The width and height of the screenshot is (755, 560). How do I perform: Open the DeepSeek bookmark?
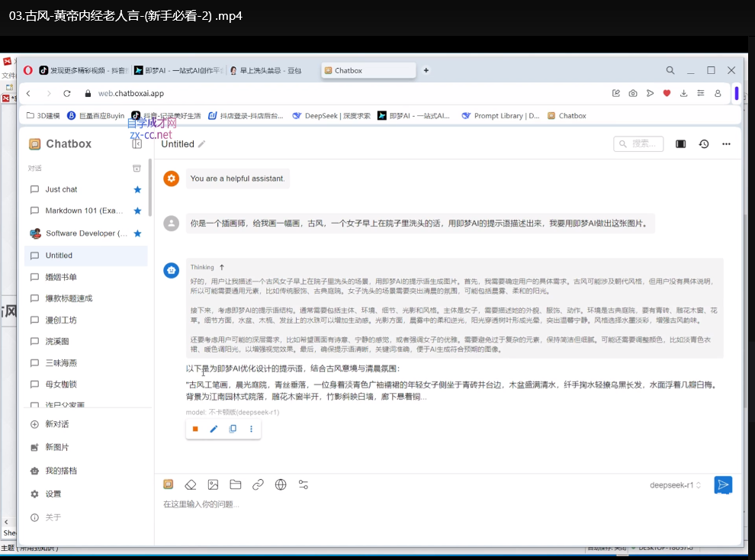point(332,115)
